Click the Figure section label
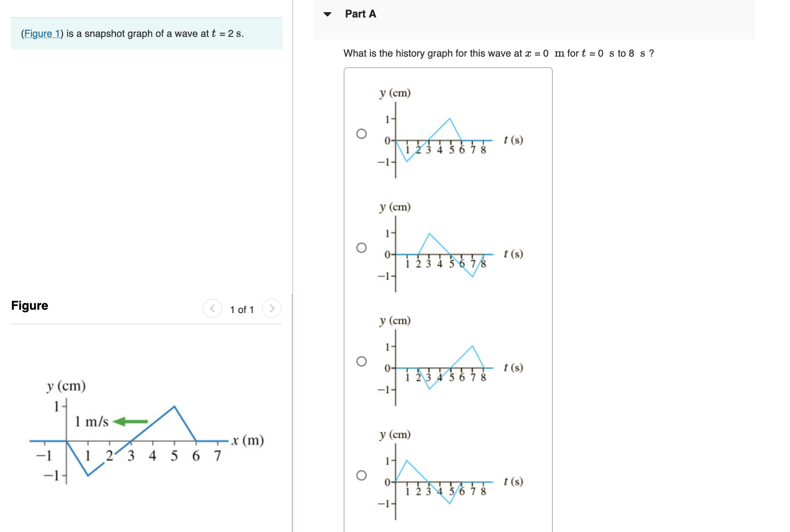The height and width of the screenshot is (532, 790). click(x=30, y=306)
